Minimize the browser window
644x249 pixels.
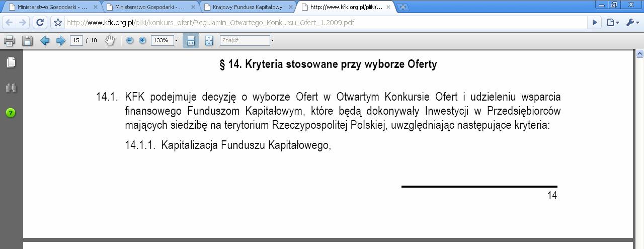pyautogui.click(x=602, y=5)
